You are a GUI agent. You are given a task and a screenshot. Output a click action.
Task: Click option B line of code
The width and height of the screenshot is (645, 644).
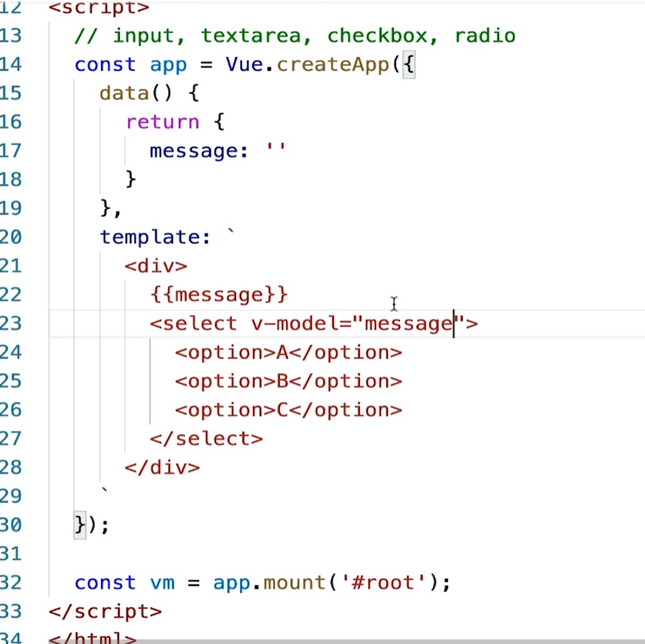[x=288, y=381]
